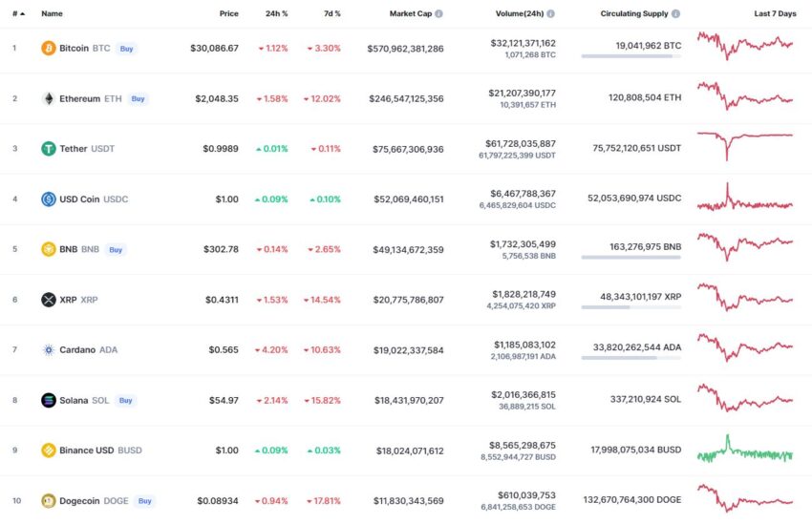This screenshot has height=524, width=812.
Task: Click Buy button next to Ethereum
Action: coord(138,99)
